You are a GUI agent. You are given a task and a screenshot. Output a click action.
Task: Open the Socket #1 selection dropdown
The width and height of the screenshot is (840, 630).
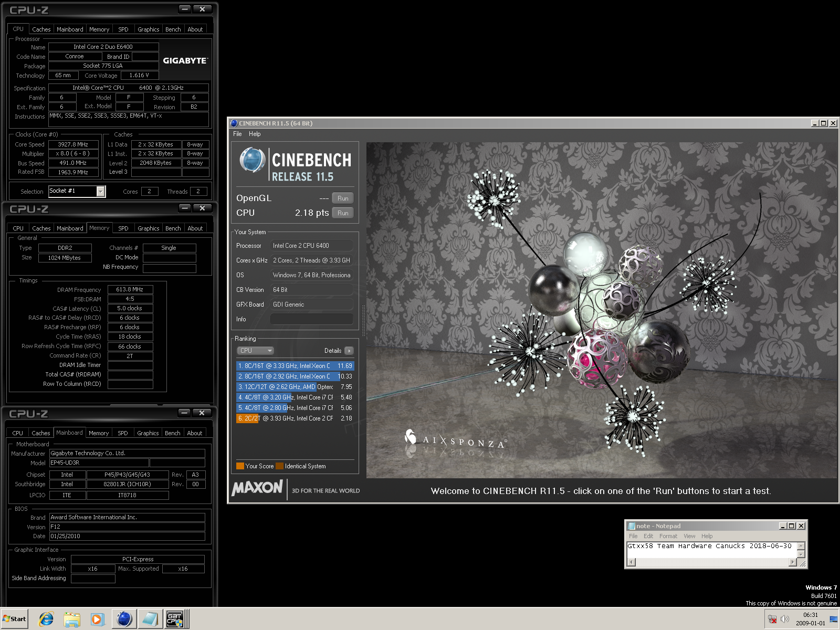tap(100, 191)
